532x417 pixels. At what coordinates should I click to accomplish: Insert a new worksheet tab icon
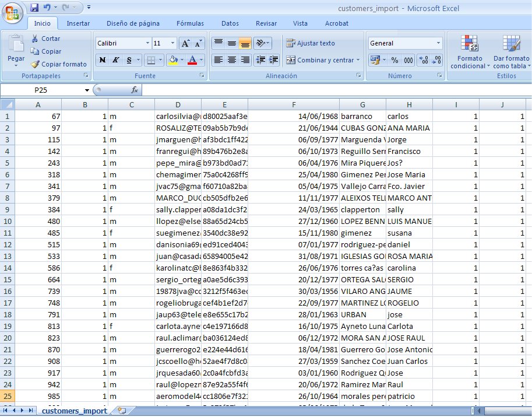pyautogui.click(x=121, y=411)
